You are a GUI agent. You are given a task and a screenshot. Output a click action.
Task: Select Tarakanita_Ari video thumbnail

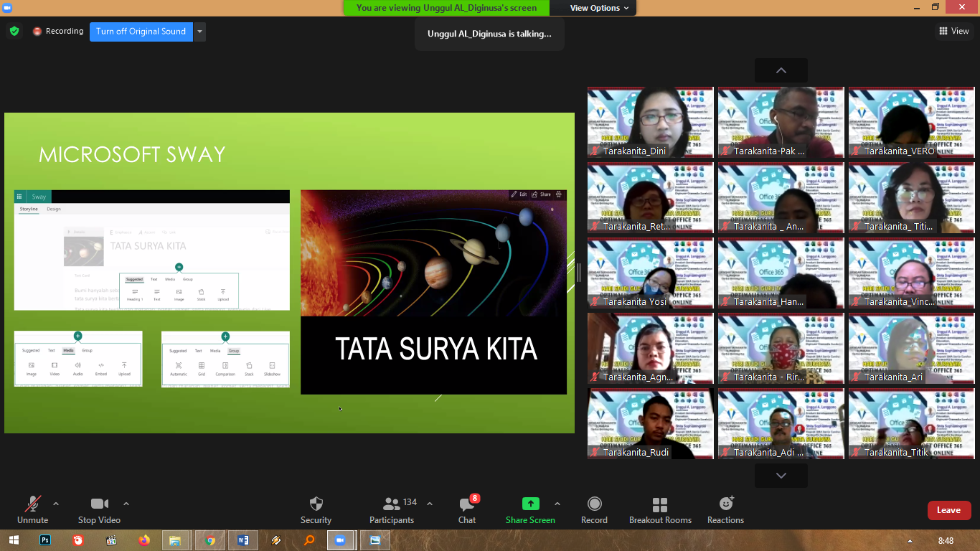(x=912, y=348)
